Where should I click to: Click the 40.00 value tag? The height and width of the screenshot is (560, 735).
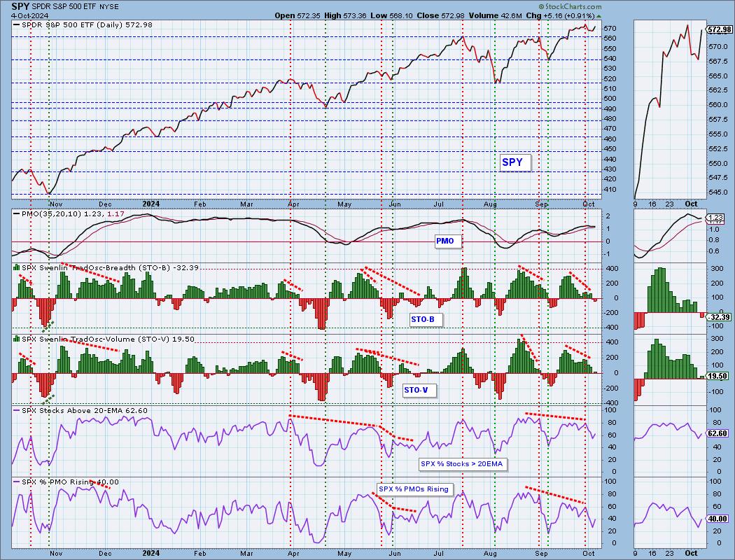pos(718,519)
